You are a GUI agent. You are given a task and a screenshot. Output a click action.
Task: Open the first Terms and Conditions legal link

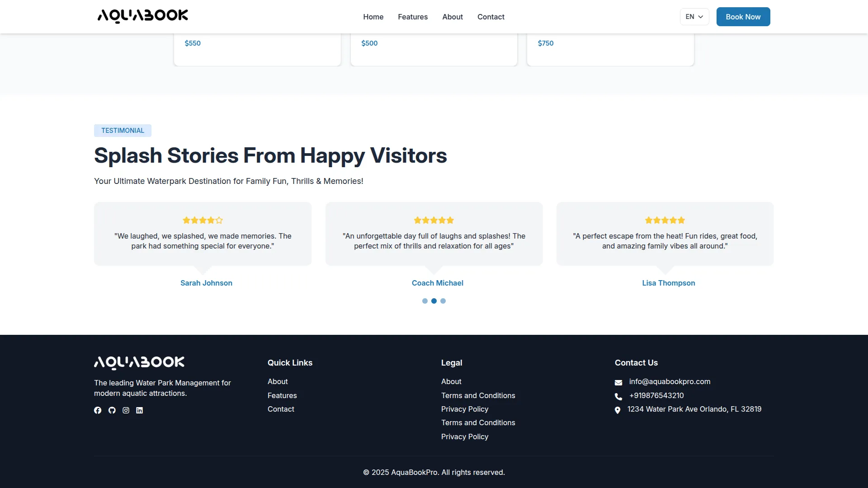pyautogui.click(x=478, y=395)
